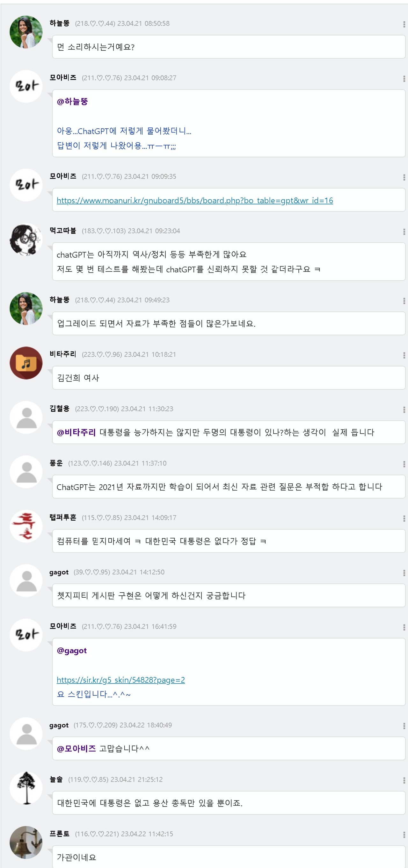Open options menu for 먹고따블's comment
408x868 pixels.
tap(404, 231)
